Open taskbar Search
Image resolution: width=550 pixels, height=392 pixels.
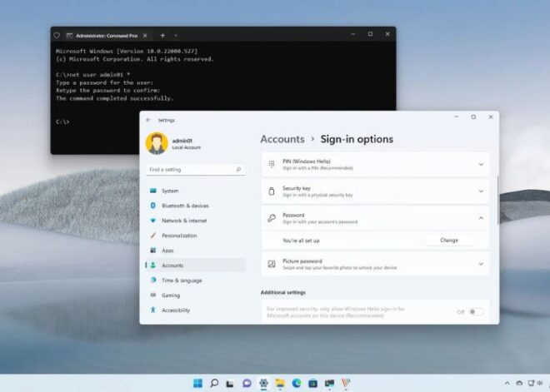(x=214, y=383)
